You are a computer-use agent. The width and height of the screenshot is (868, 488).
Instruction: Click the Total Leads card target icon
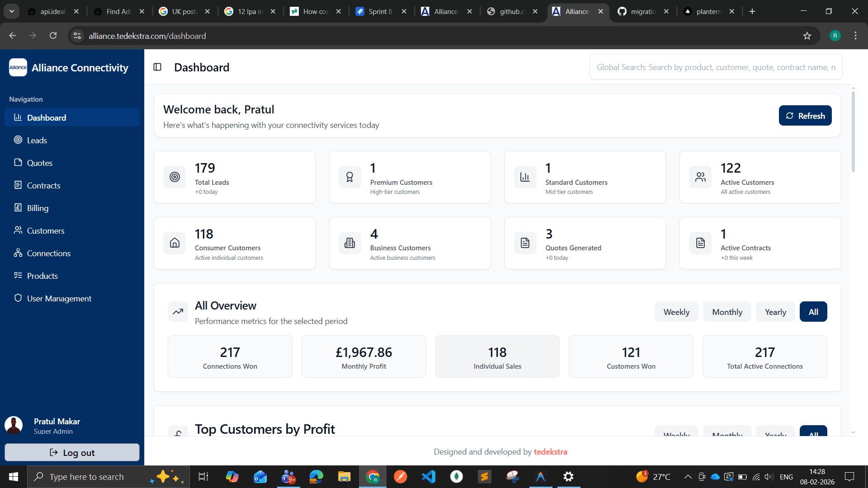175,177
